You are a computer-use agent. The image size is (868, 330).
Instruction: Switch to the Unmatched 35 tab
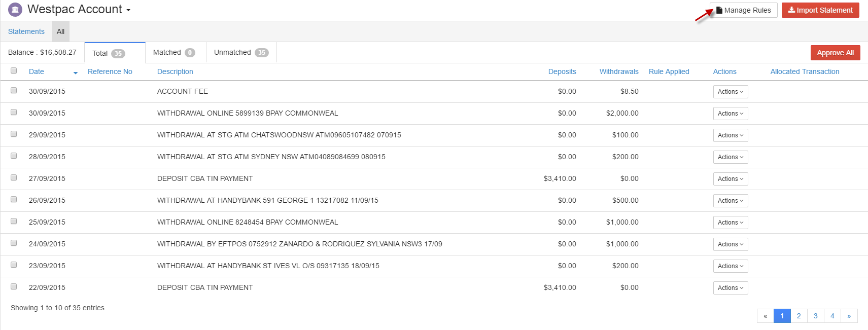click(241, 52)
